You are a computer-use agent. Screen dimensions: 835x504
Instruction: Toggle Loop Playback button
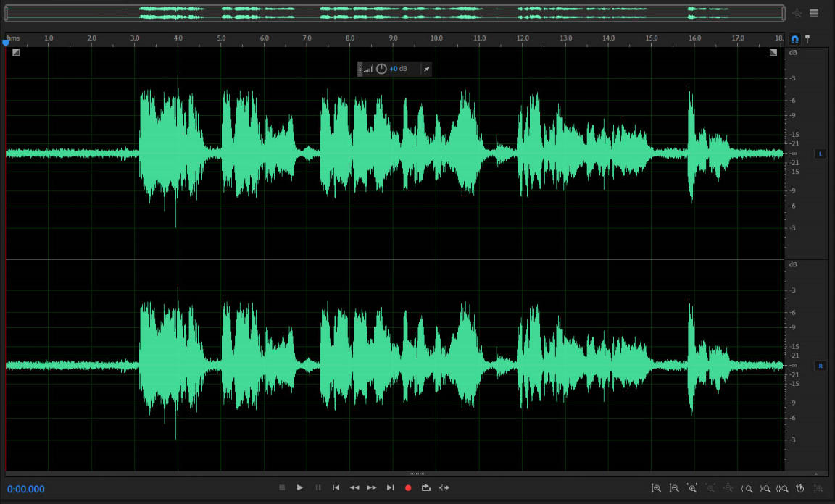(426, 487)
